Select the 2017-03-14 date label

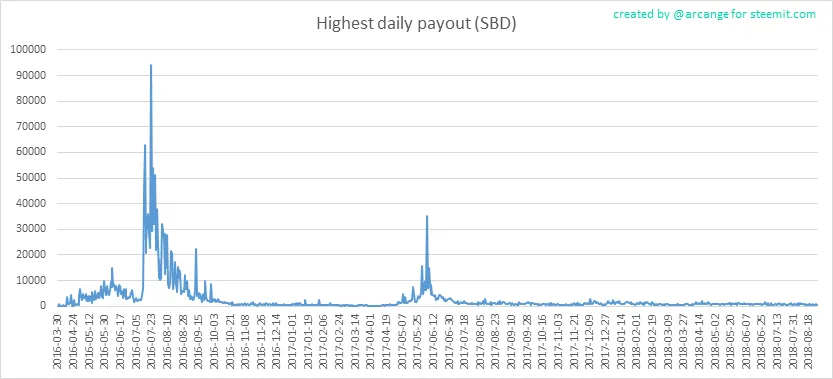355,341
